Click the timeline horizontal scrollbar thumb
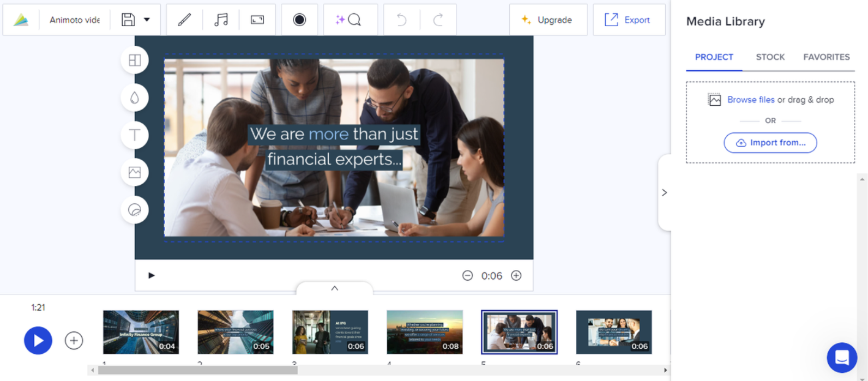 click(198, 370)
